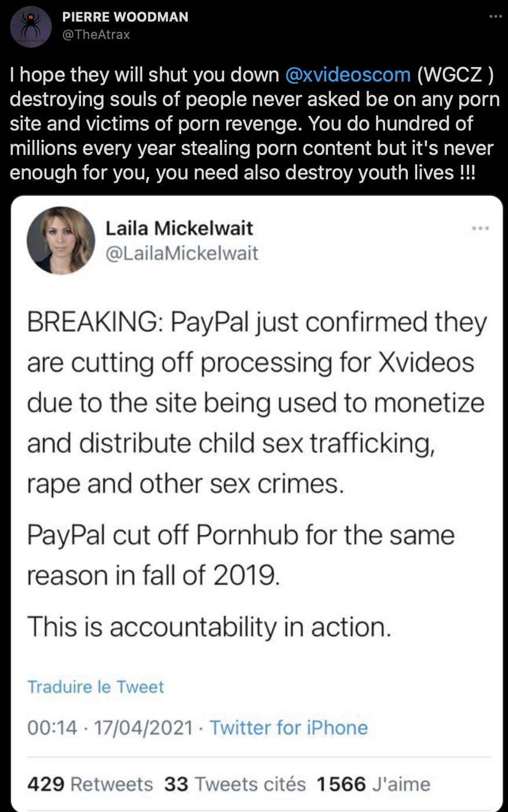Click the 'BREAKING: PayPal just confirmed' paragraph
The height and width of the screenshot is (812, 508).
256,403
